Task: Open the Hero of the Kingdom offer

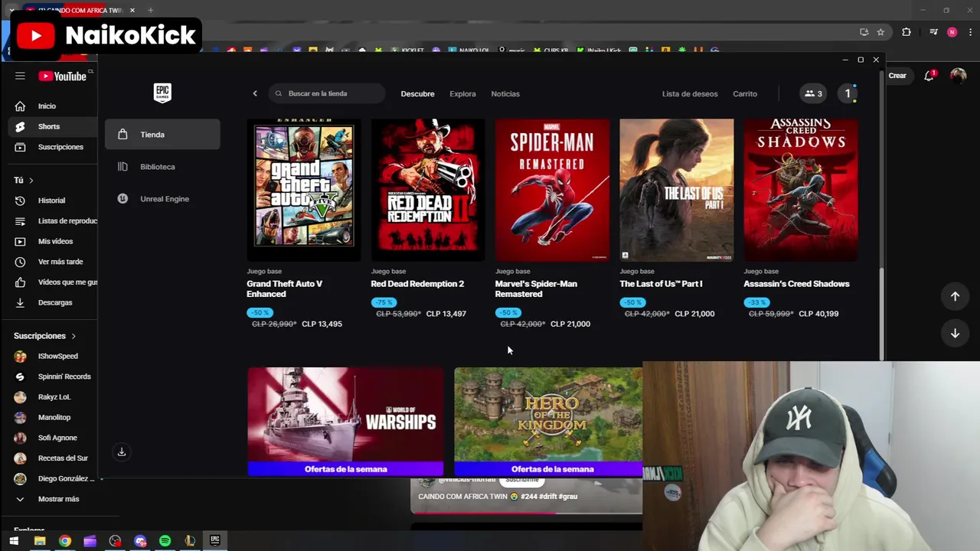Action: (x=548, y=422)
